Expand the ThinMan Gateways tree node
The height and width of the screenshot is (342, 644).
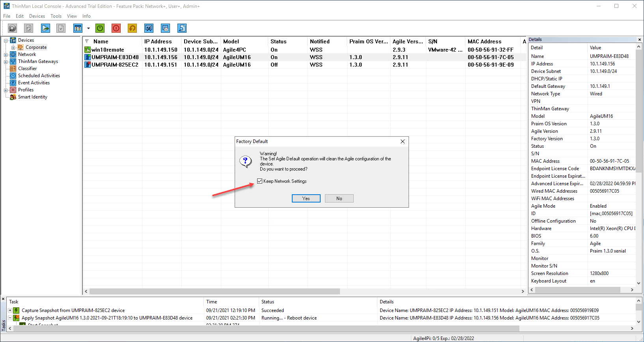(6, 62)
